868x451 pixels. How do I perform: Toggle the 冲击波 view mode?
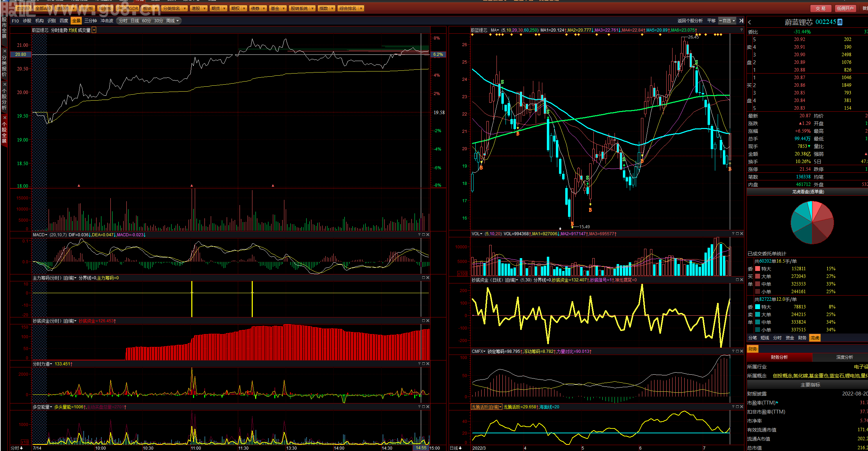(107, 21)
